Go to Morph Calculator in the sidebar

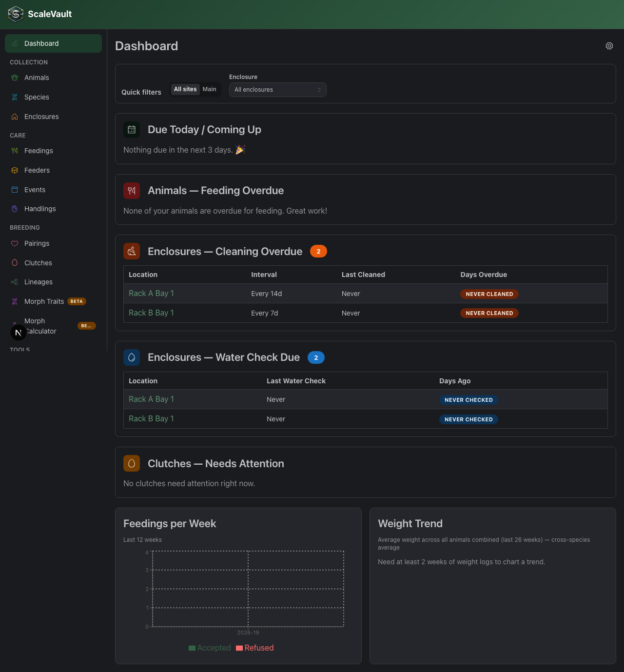(x=53, y=326)
